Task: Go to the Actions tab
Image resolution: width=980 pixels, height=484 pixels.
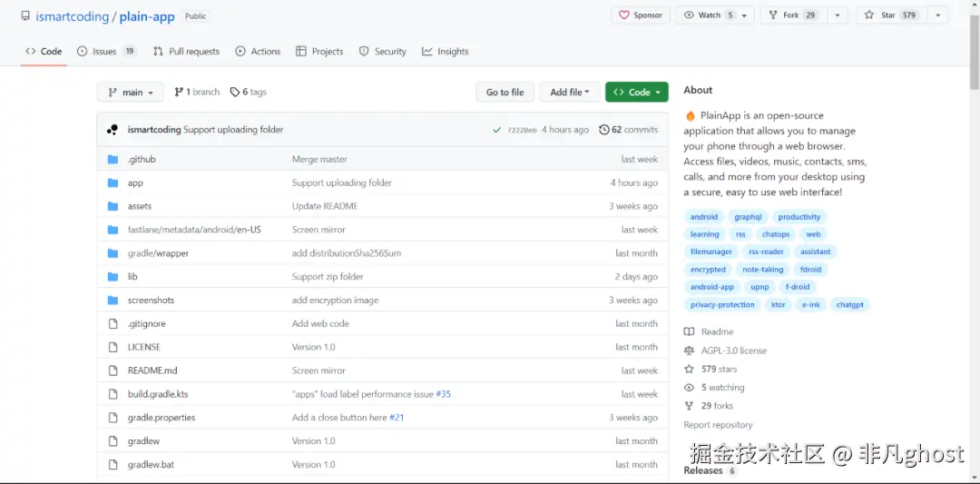Action: [x=258, y=51]
